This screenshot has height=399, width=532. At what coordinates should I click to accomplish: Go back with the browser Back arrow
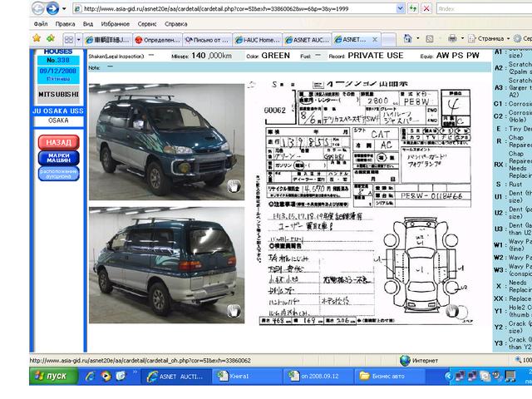tap(38, 8)
